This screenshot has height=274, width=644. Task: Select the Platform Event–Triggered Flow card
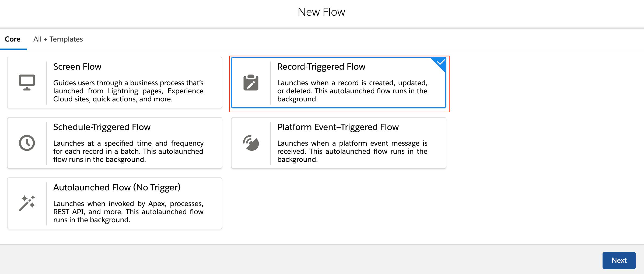339,143
